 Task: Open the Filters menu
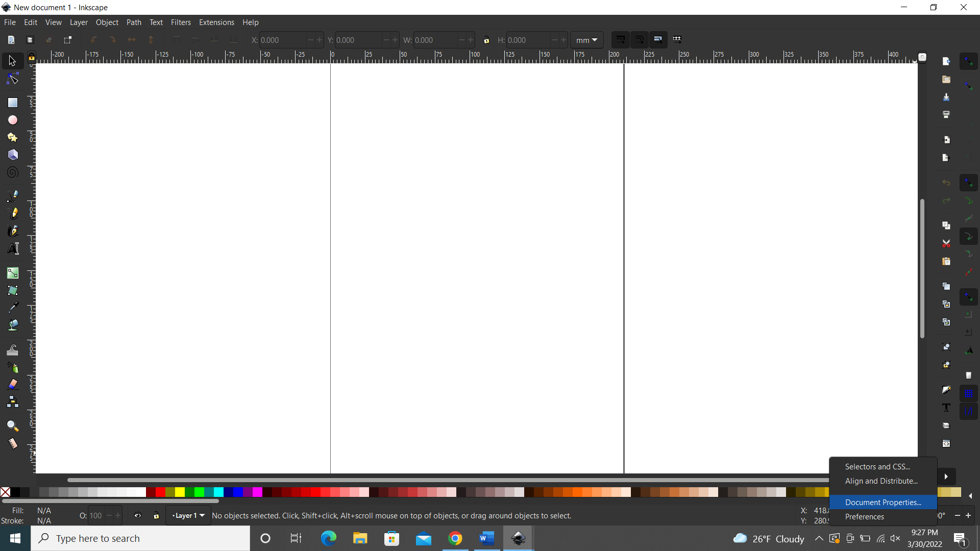[x=181, y=22]
